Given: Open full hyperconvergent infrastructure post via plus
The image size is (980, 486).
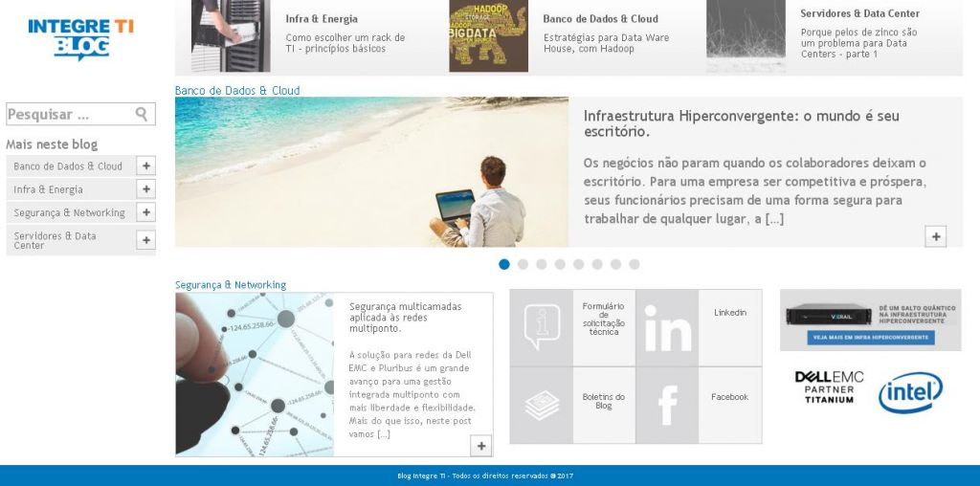Looking at the screenshot, I should (936, 236).
